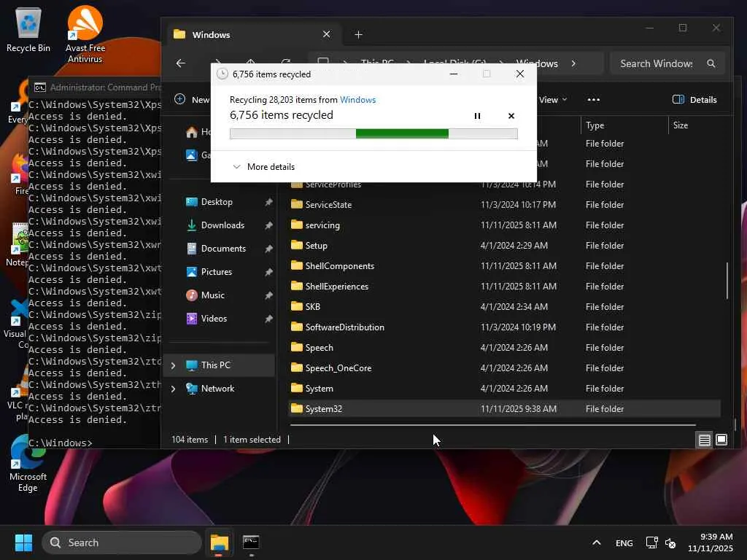This screenshot has height=560, width=747.
Task: Open the New menu in Explorer toolbar
Action: coord(192,99)
